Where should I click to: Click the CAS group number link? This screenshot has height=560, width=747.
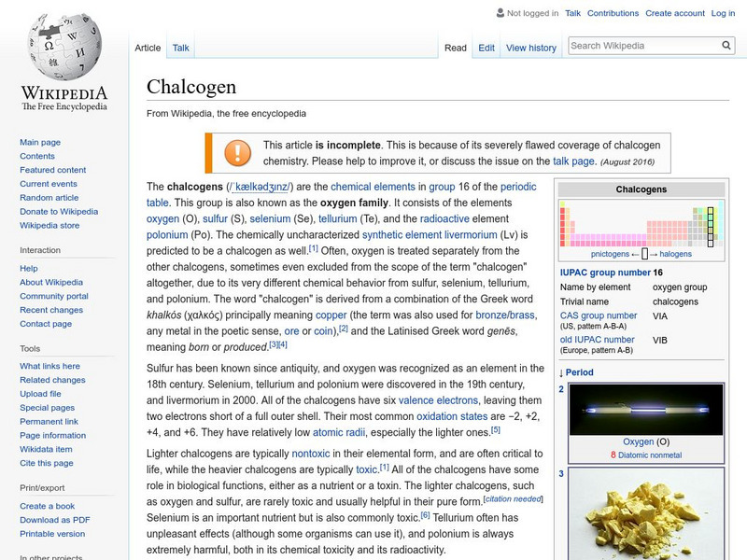599,315
